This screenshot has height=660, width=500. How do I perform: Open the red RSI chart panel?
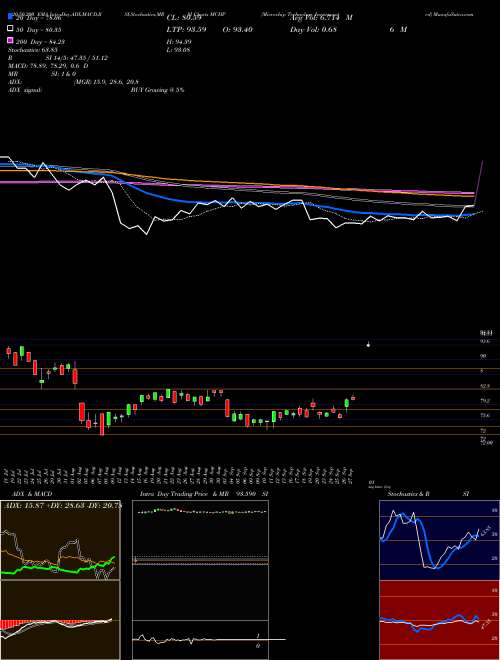click(439, 620)
